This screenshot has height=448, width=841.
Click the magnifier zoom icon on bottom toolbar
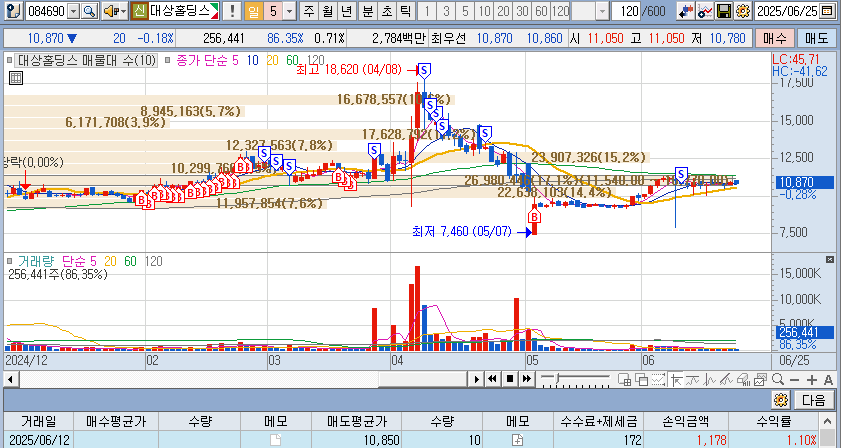tap(778, 379)
